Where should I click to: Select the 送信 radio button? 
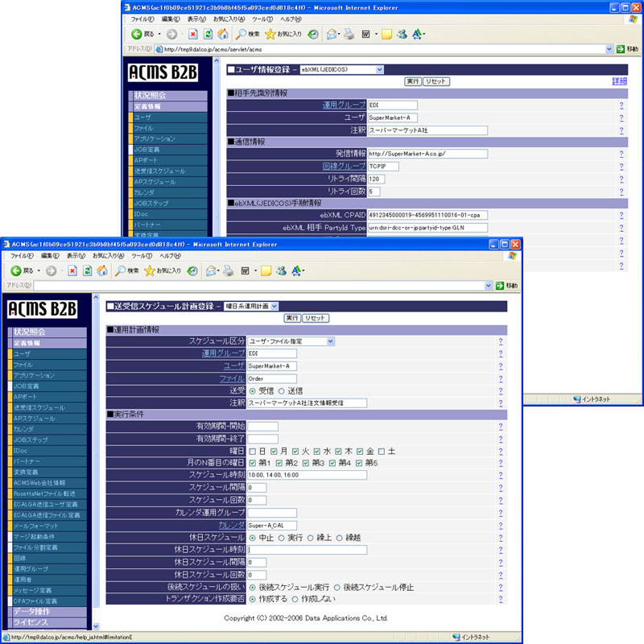(x=283, y=390)
